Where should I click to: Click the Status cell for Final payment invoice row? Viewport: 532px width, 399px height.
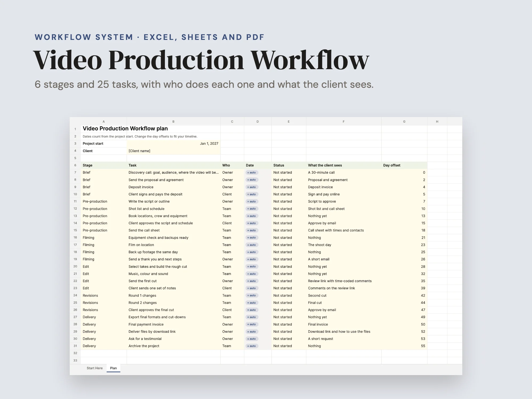pyautogui.click(x=289, y=325)
